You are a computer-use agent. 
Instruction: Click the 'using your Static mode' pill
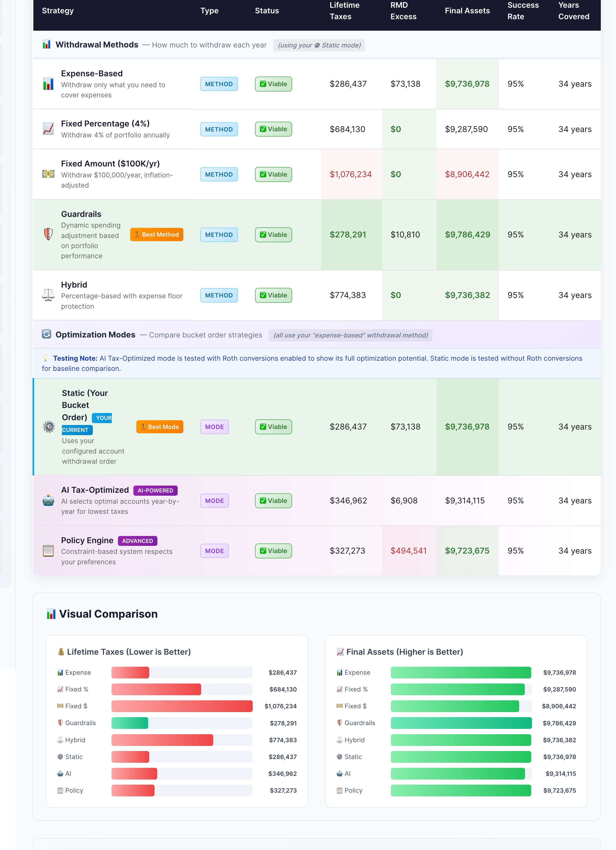tap(319, 45)
